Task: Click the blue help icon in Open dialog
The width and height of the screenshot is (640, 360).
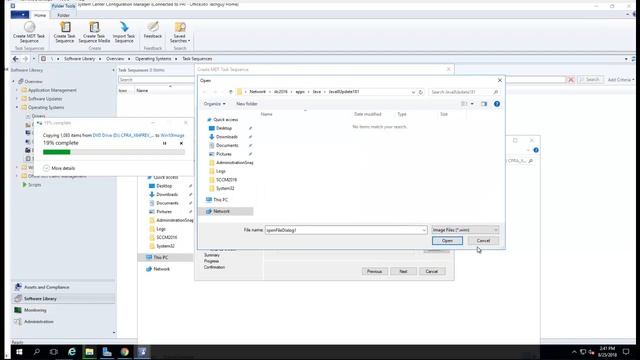Action: click(497, 104)
